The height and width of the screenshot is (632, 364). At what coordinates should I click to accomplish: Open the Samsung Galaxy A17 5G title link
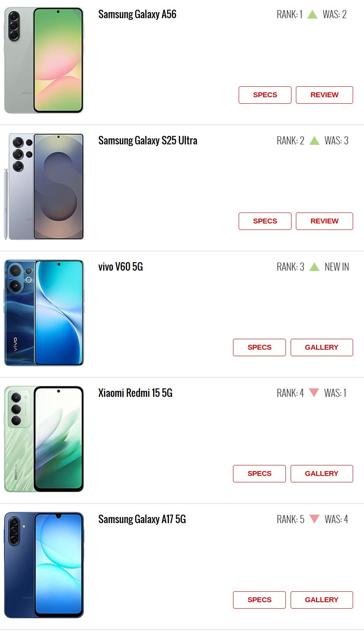(x=142, y=519)
